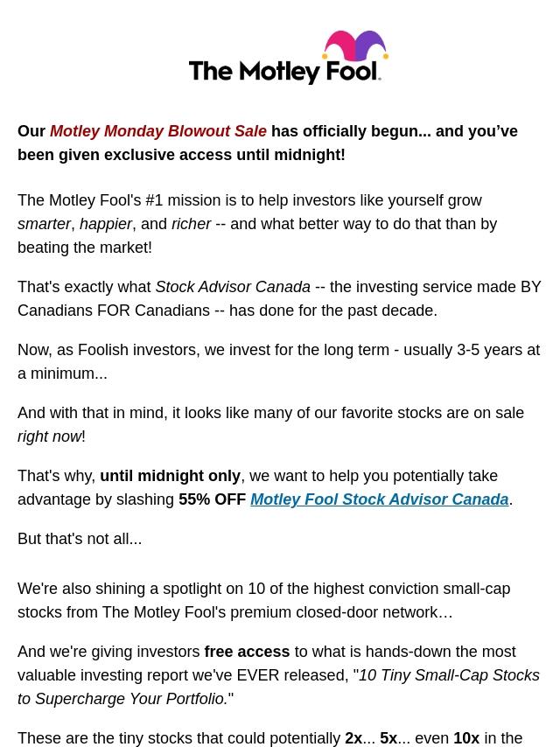560x747 pixels.
Task: Click the italic Stock Advisor Canada text
Action: (x=233, y=287)
